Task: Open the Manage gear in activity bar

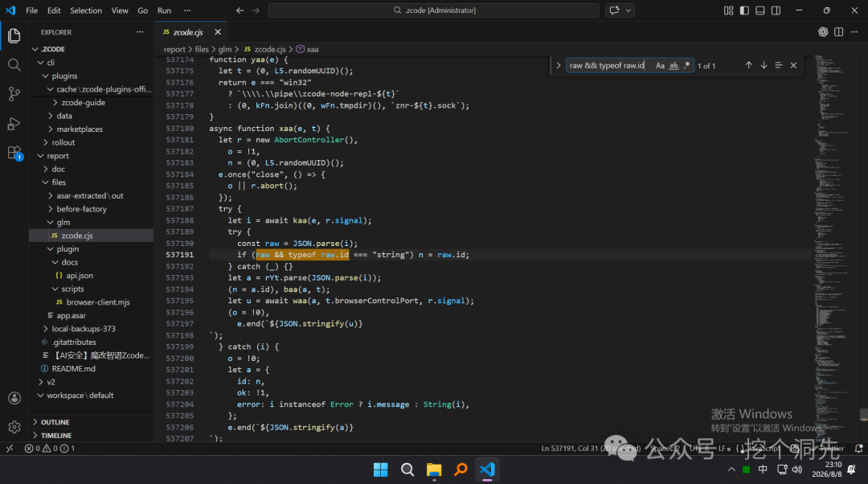Action: pos(14,427)
